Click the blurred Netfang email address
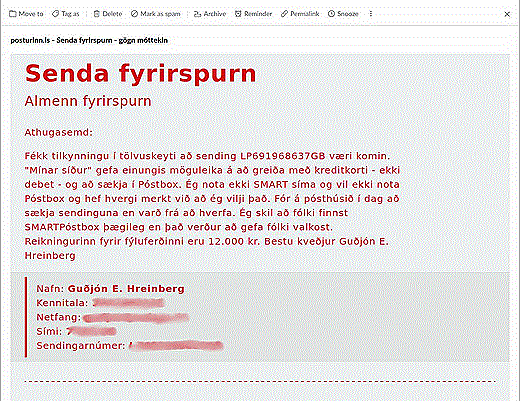This screenshot has width=520, height=401. pos(136,317)
